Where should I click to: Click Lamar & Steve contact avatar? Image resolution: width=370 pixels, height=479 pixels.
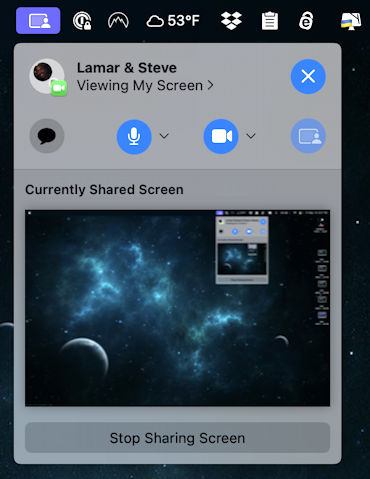point(47,77)
